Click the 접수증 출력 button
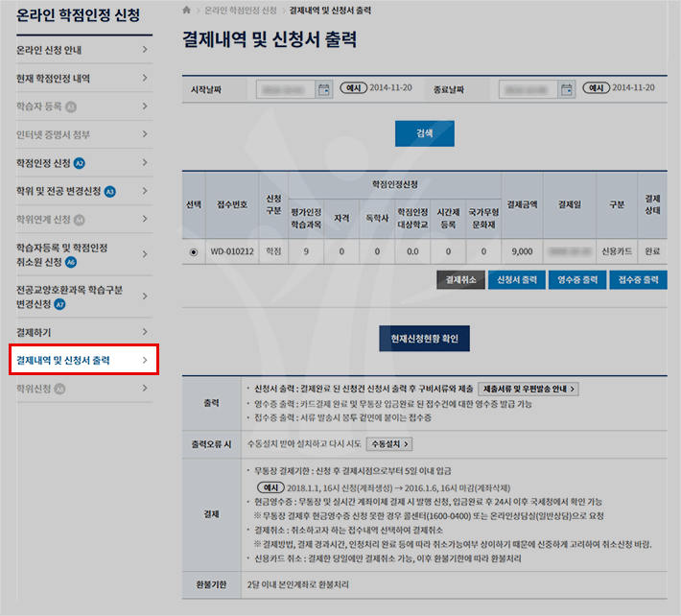The image size is (681, 616). (638, 280)
